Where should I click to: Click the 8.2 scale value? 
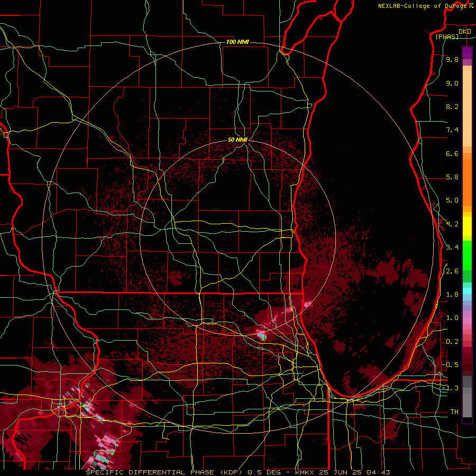coord(452,106)
